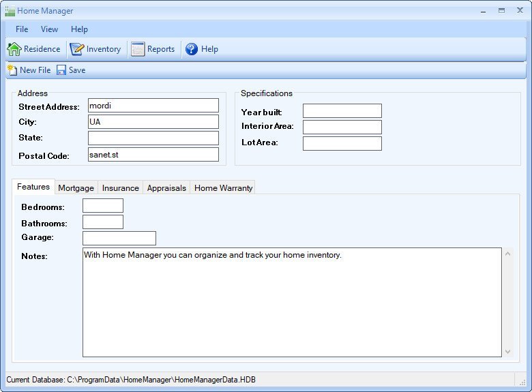
Task: Click the blue Help question mark icon
Action: coord(192,49)
